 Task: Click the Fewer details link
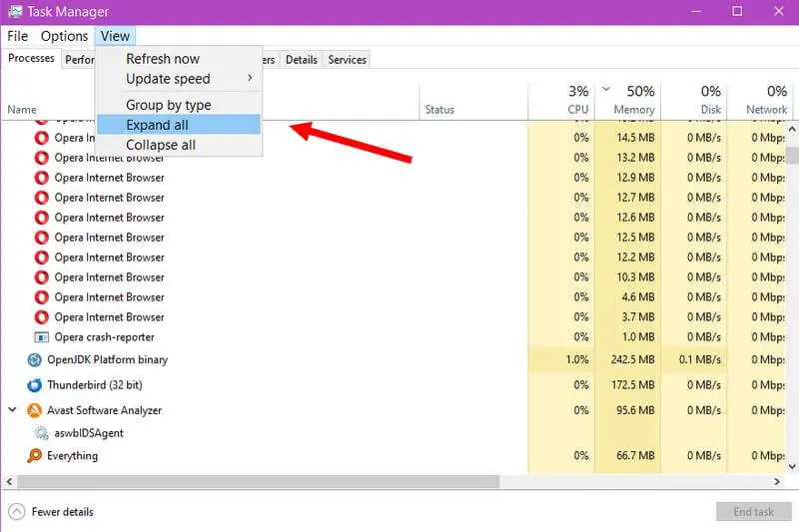pyautogui.click(x=63, y=512)
